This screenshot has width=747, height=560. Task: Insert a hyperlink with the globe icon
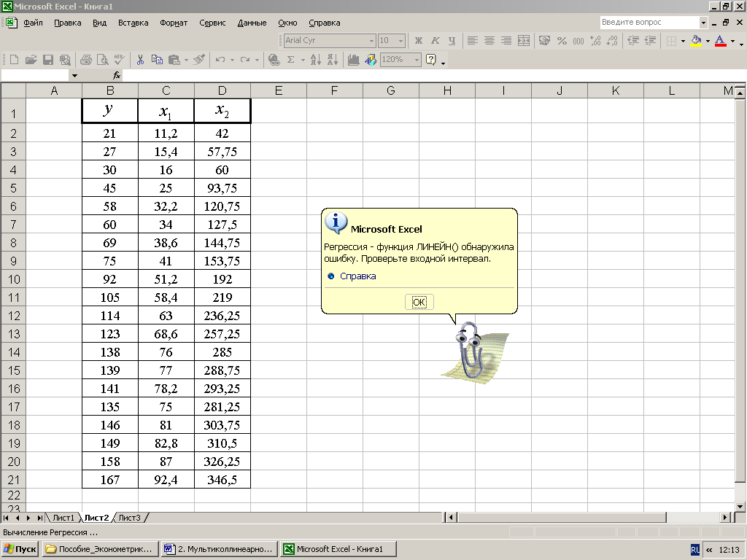point(274,60)
